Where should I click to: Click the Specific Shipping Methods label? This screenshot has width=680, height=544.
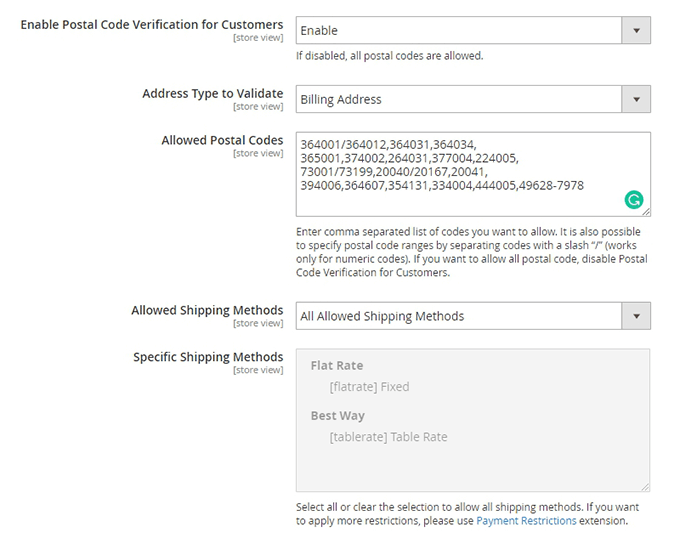coord(208,357)
